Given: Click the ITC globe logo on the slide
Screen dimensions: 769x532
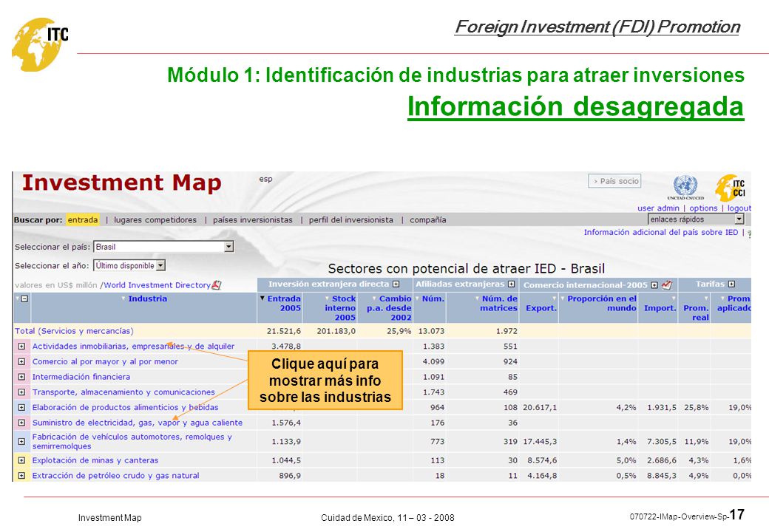Looking at the screenshot, I should 40,44.
